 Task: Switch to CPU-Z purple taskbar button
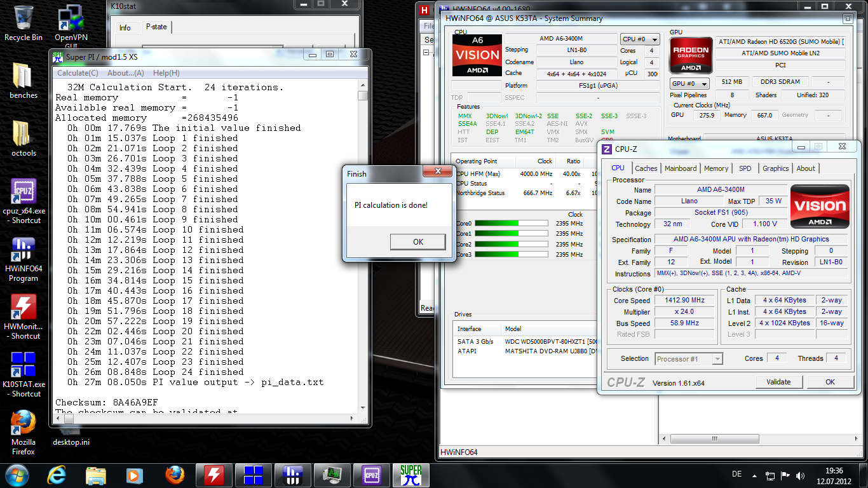371,475
